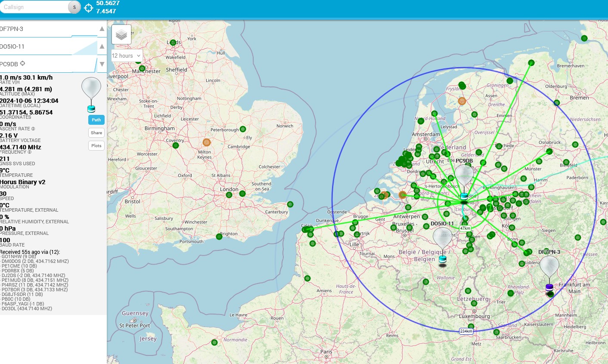Toggle the Path button for PC9DB
This screenshot has height=364, width=608.
click(96, 120)
